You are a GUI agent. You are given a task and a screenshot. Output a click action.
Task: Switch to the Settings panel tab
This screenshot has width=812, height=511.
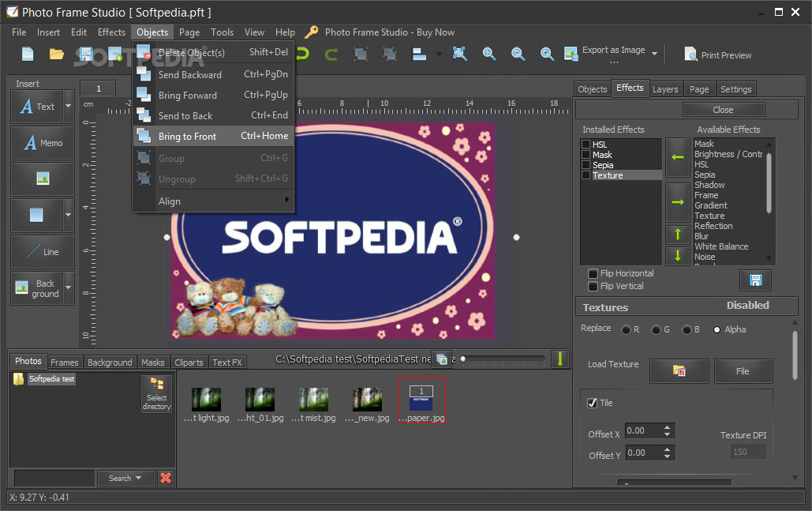tap(735, 89)
